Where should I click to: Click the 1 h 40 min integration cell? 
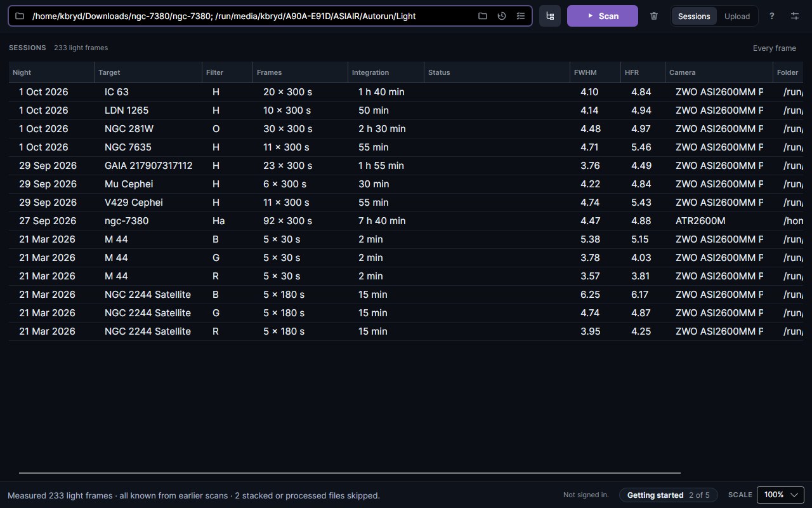(x=381, y=92)
